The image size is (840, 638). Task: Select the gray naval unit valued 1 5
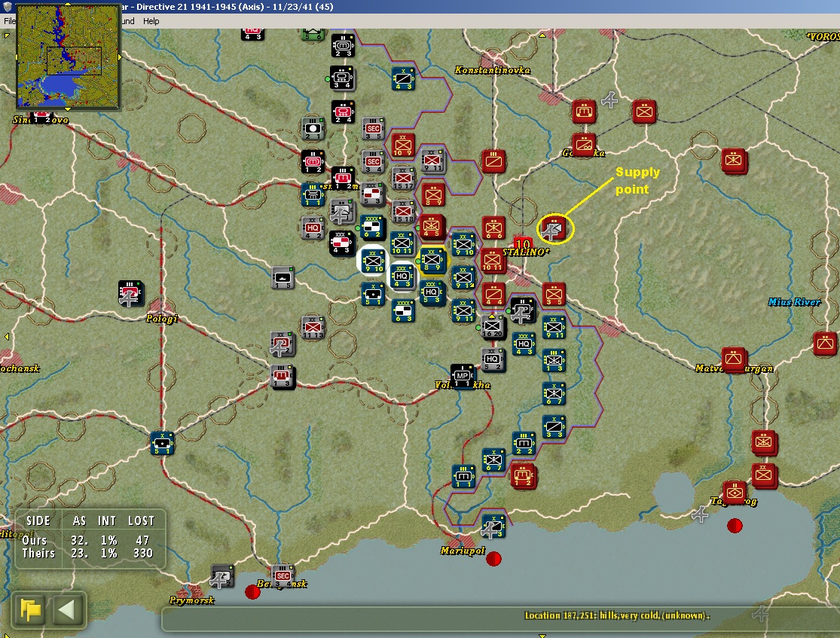point(283,278)
